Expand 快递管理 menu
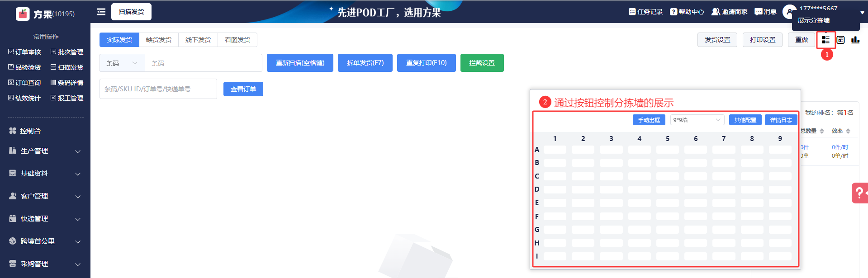Screen dimensions: 868x278 coord(45,219)
